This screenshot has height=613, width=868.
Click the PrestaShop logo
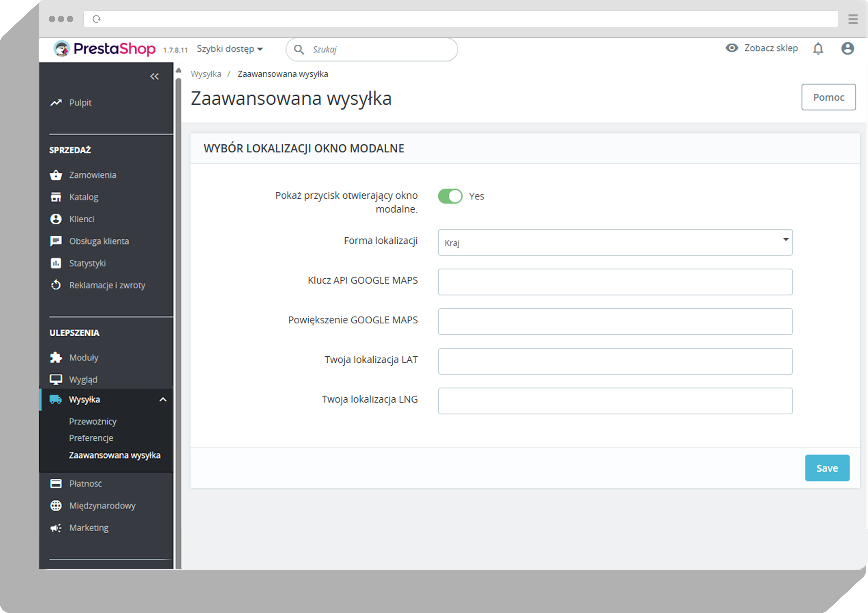(105, 49)
